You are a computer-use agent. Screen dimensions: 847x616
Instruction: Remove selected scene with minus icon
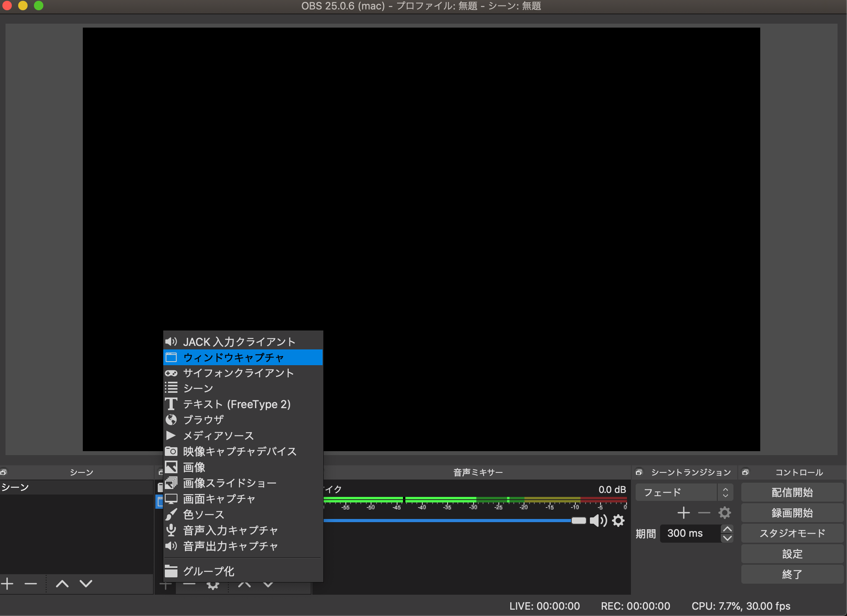click(31, 584)
